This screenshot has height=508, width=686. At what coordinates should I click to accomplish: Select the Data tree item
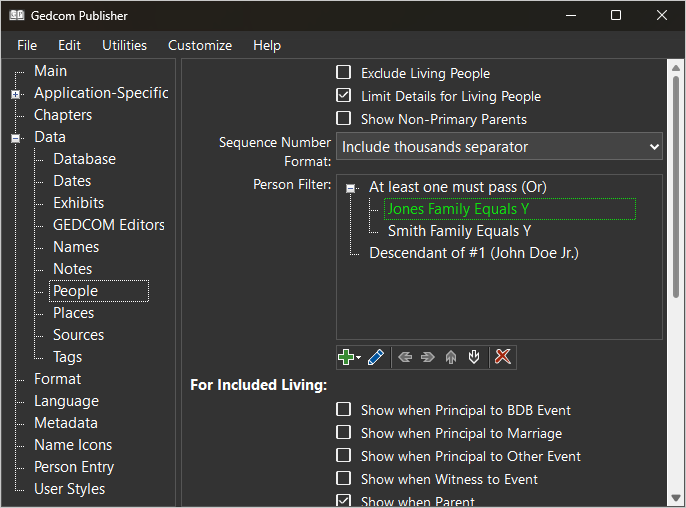click(x=50, y=137)
